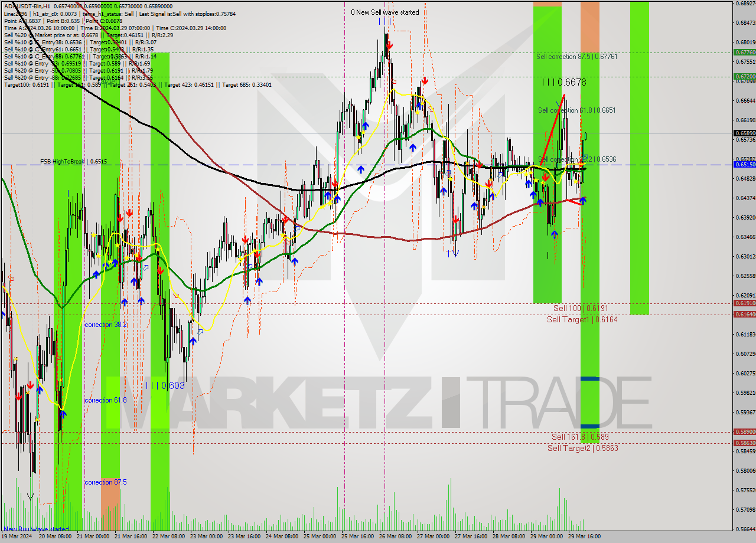
Task: Click the 'correction 38.2' blue label
Action: coord(106,325)
